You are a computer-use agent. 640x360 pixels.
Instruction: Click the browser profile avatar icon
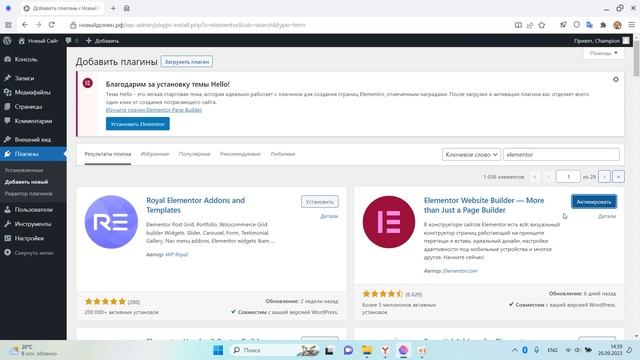click(617, 25)
